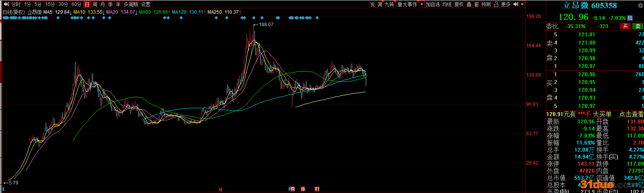Toggle the 九转 indicator
Image resolution: width=644 pixels, height=193 pixels.
(389, 4)
